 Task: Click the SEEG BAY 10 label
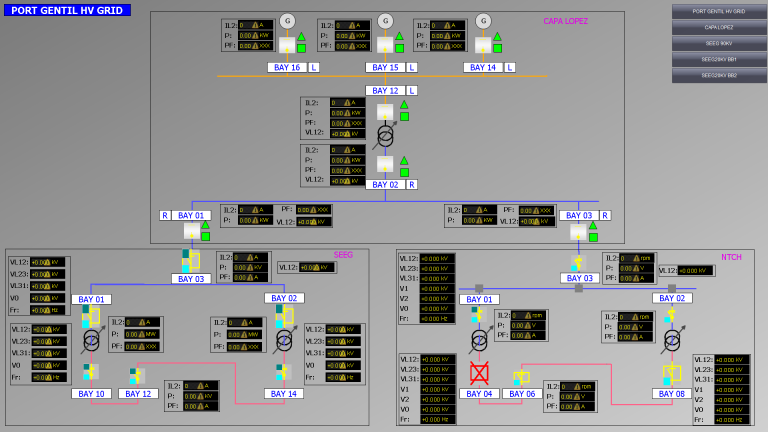(x=91, y=394)
